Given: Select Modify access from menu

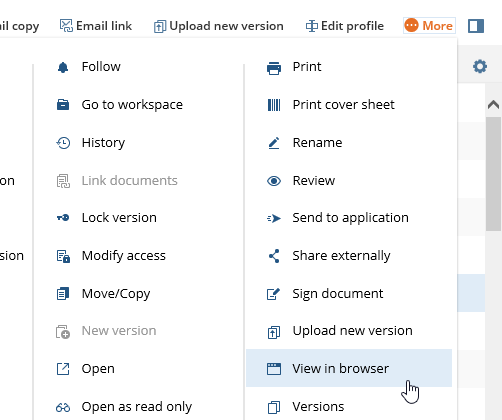Looking at the screenshot, I should click(124, 256).
